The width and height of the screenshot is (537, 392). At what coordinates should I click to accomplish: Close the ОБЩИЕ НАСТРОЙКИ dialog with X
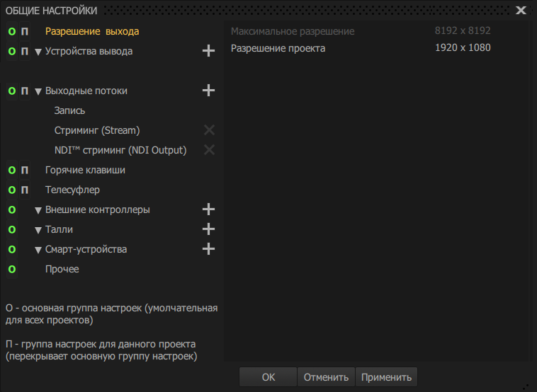tap(521, 10)
